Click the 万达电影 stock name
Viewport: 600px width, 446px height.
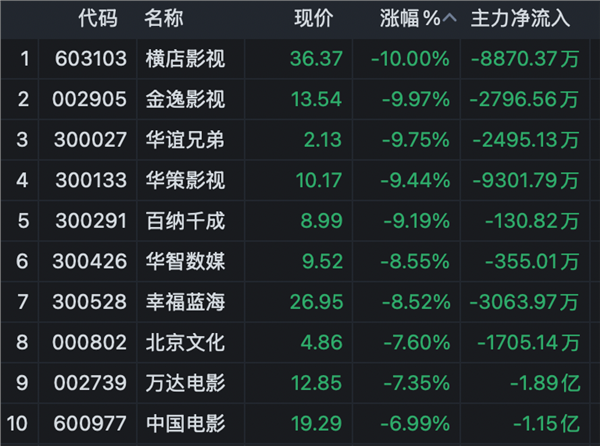pos(185,382)
